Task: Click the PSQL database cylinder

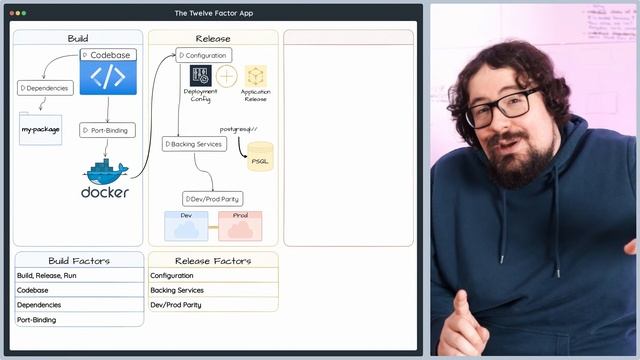Action: (x=260, y=156)
